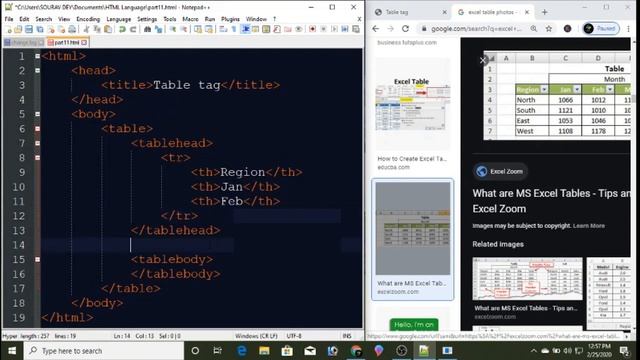Screen dimensions: 640x360
Task: Bookmark the page with Chrome's star icon
Action: point(549,29)
